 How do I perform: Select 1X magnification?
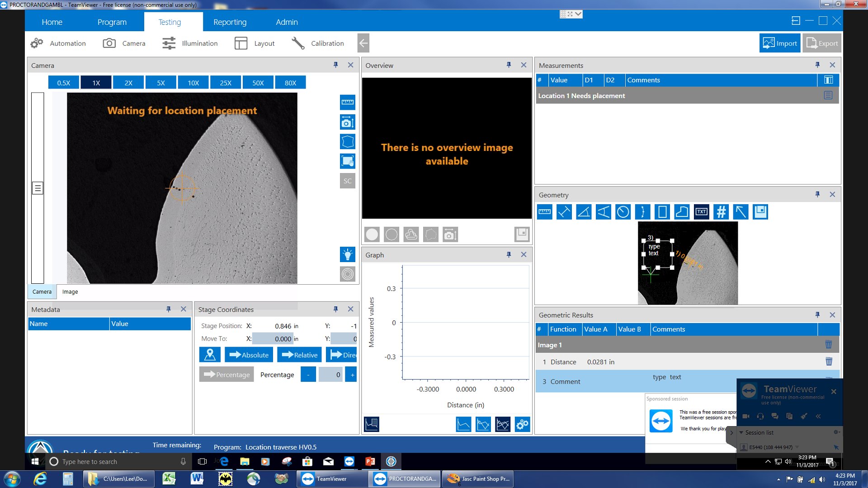click(96, 83)
